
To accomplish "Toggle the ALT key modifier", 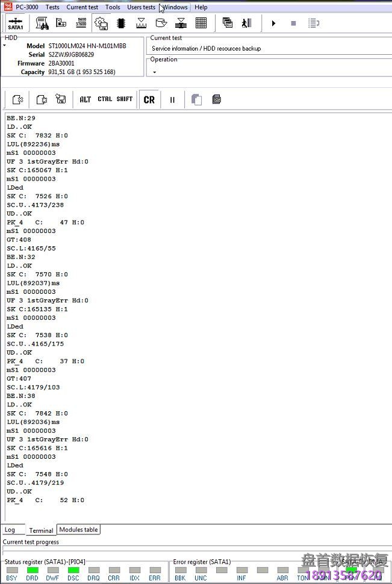I will 86,99.
